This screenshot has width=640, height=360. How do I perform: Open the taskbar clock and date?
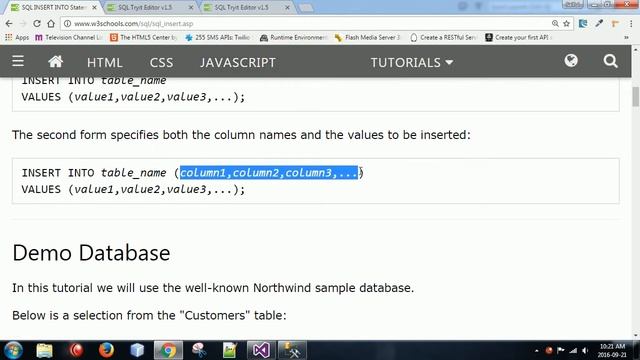coord(611,351)
